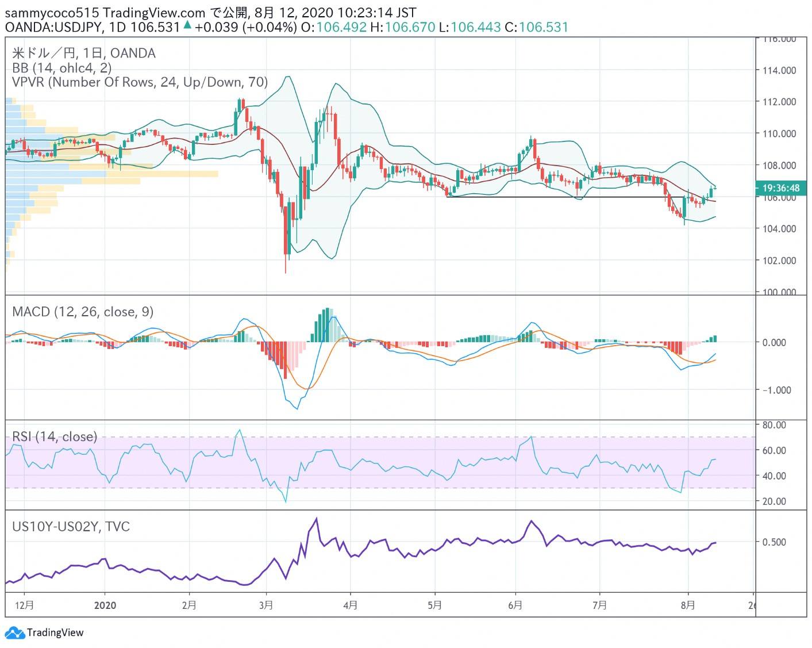Click the 12月 date axis label

24,605
